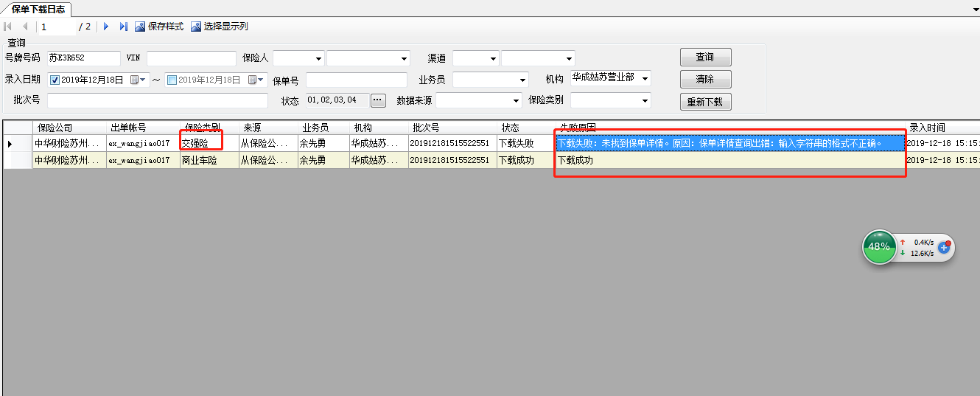Click batch number in the 商业车险 row
The image size is (980, 396).
[452, 160]
